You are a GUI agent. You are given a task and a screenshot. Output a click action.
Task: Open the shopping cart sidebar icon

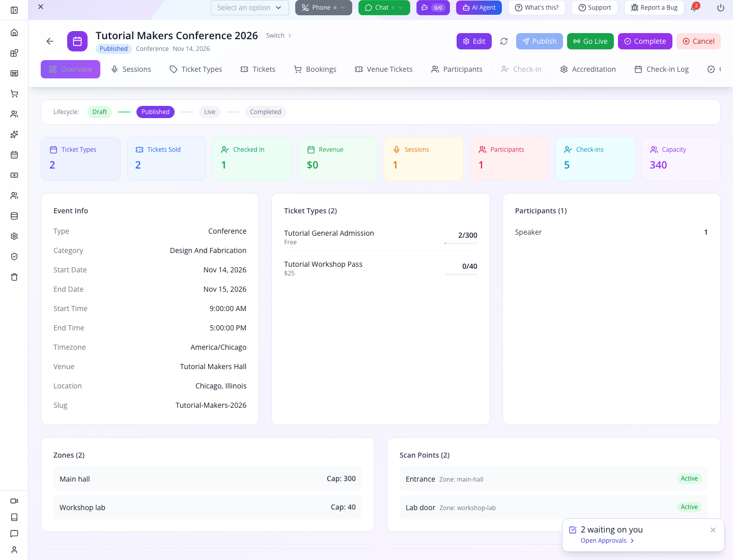(x=14, y=94)
